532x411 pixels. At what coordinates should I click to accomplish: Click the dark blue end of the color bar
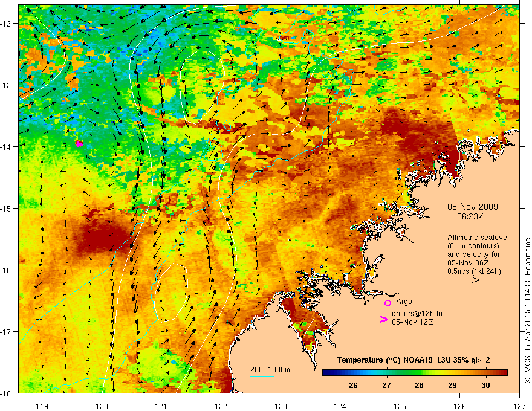(x=328, y=372)
